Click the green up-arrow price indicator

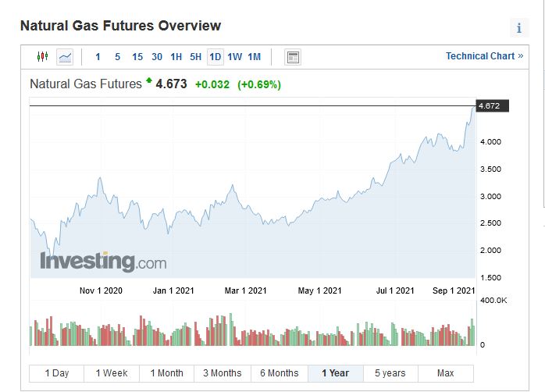[x=148, y=80]
